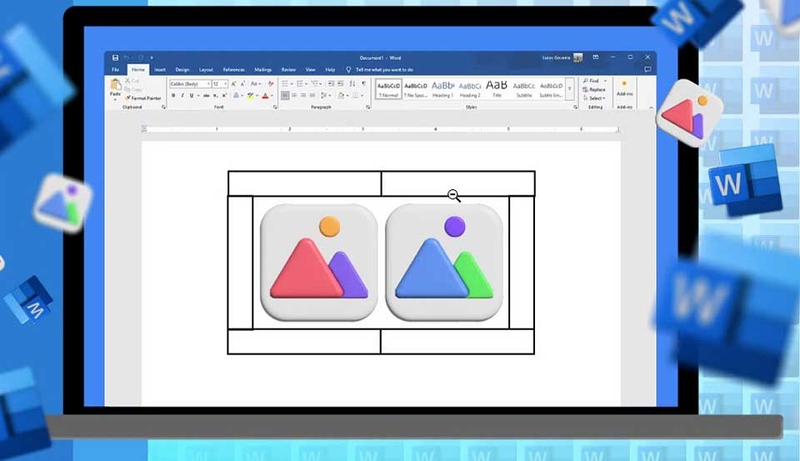800x461 pixels.
Task: Toggle subscript formatting
Action: point(215,95)
